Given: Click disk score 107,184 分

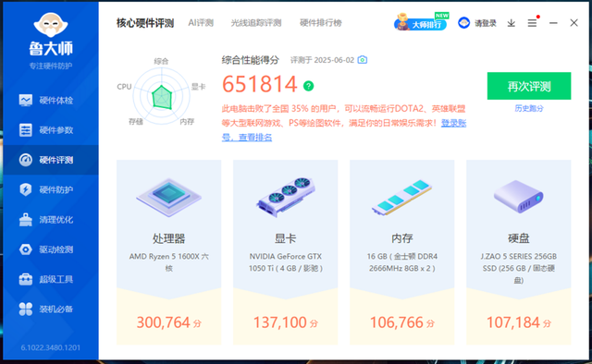Looking at the screenshot, I should [518, 322].
